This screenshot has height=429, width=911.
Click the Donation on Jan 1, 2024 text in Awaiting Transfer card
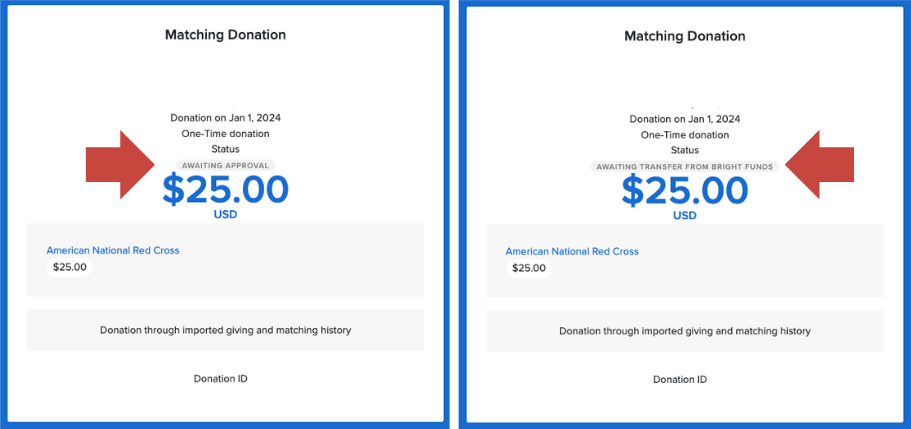pos(685,118)
